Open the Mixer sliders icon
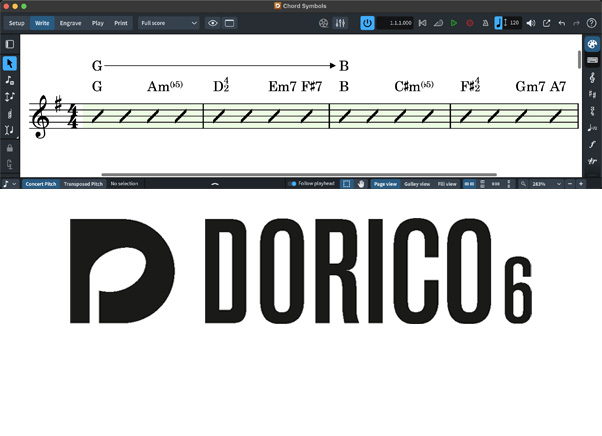 340,23
